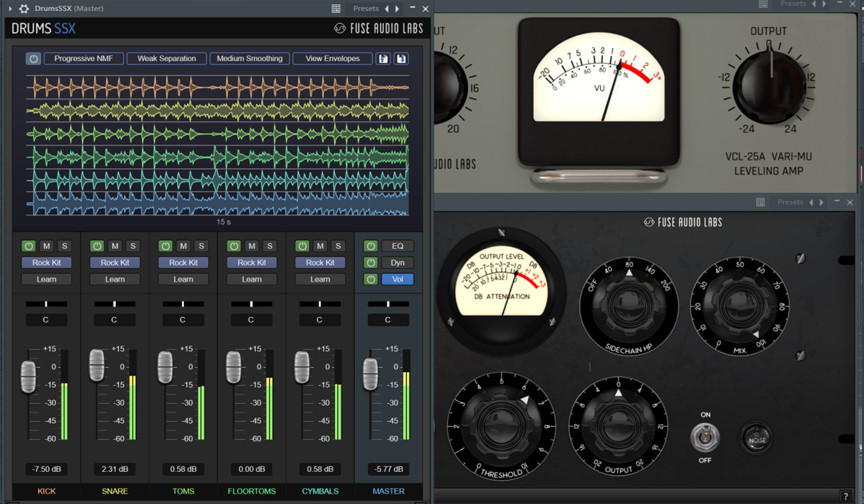Viewport: 864px width, 504px height.
Task: Click the SIDECHAIN HP knob
Action: tap(629, 306)
